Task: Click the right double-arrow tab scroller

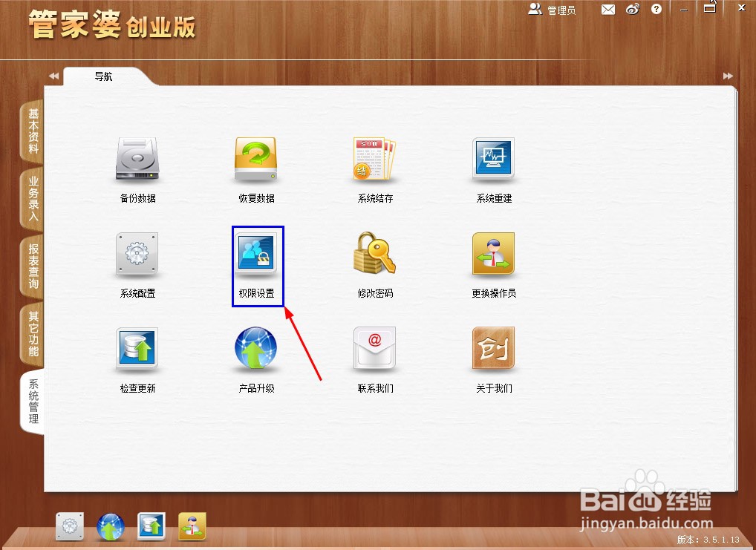Action: [728, 76]
